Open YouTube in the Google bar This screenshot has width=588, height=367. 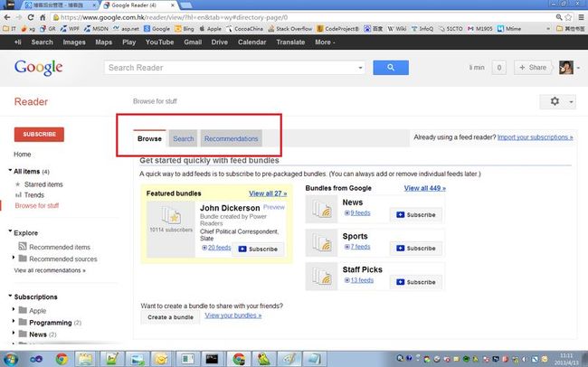[x=159, y=42]
